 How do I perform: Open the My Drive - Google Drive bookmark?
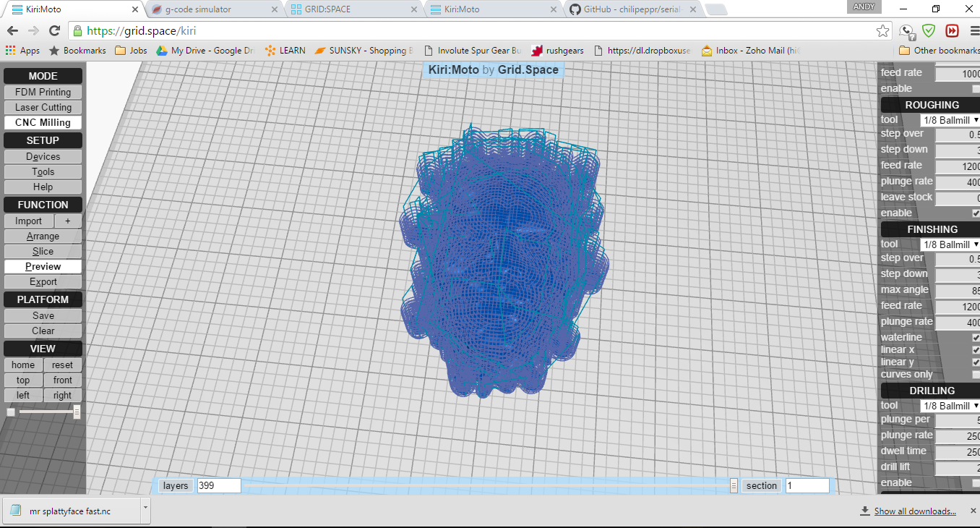pos(205,51)
